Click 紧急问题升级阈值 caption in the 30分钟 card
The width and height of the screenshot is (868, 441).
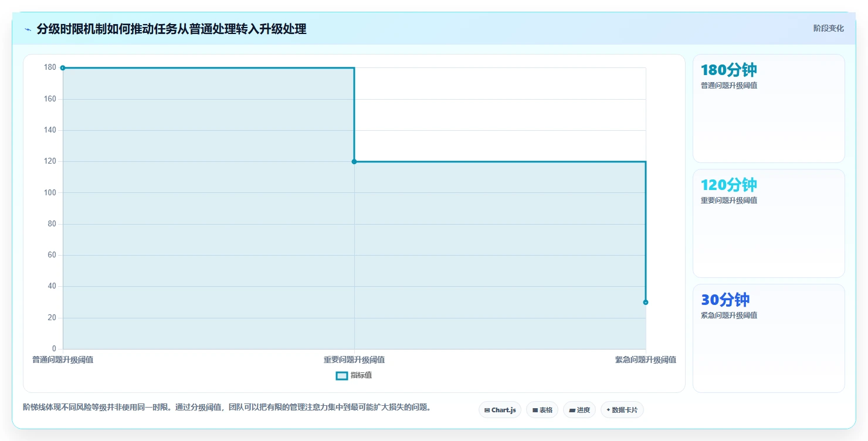(729, 316)
